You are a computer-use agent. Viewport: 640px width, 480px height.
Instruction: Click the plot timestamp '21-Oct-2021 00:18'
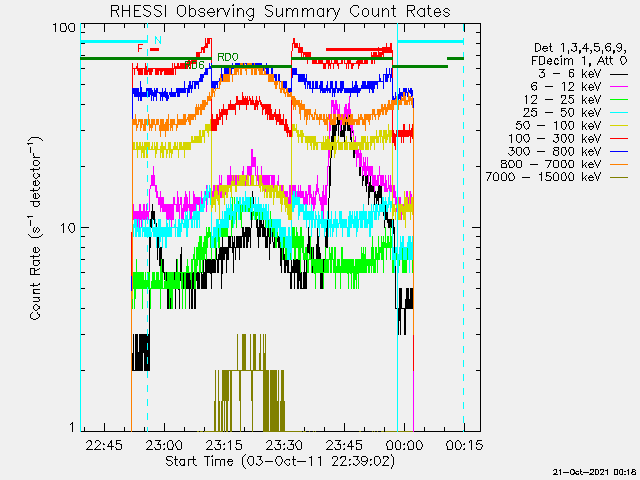coord(596,472)
